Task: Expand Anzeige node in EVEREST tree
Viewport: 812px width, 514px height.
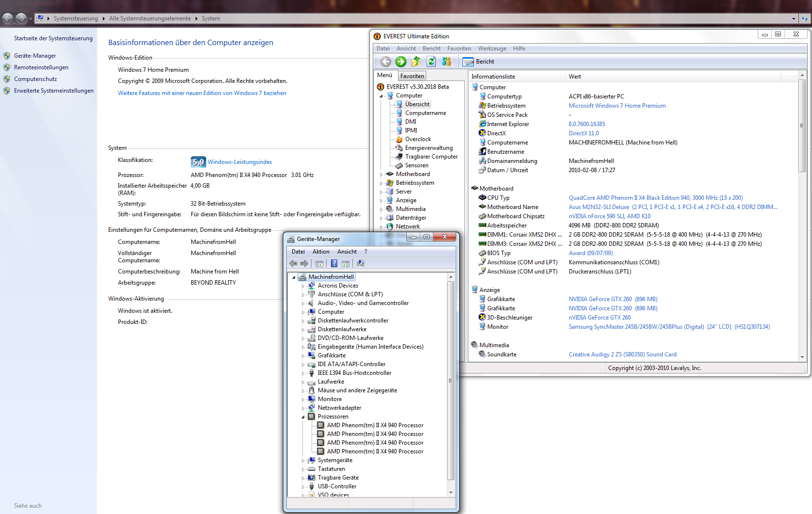Action: 381,201
